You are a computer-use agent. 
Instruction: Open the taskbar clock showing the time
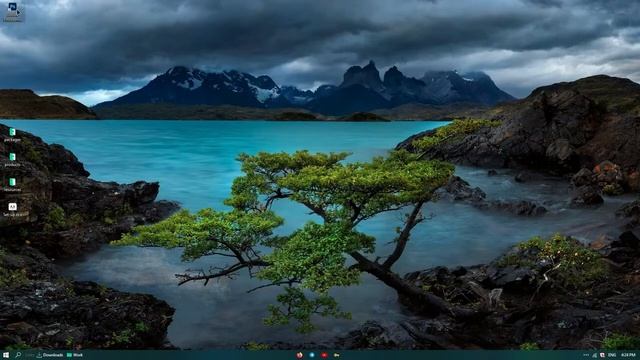coord(629,355)
